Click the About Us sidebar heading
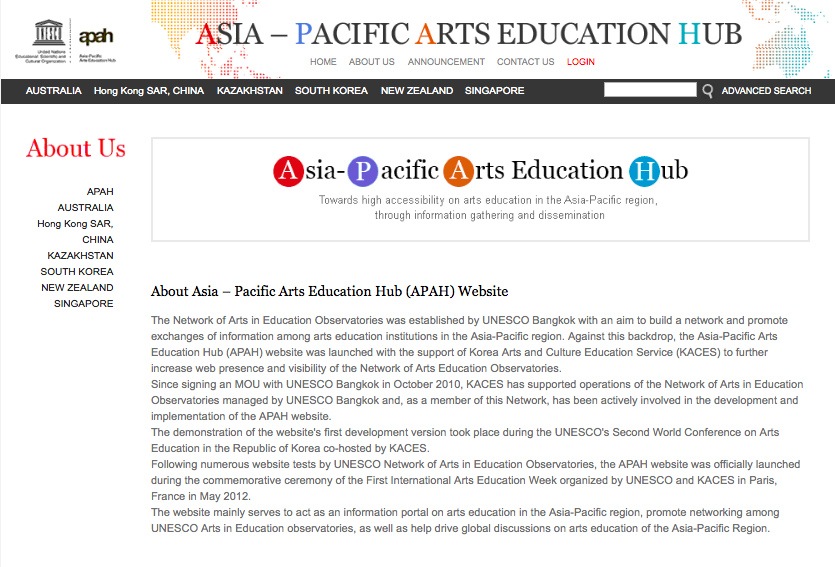This screenshot has height=567, width=835. click(76, 148)
